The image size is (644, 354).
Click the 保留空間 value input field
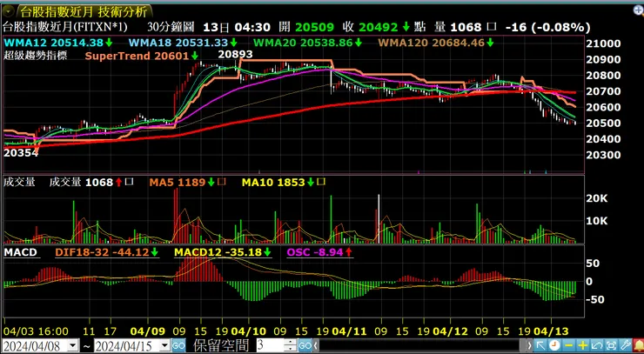click(x=271, y=345)
